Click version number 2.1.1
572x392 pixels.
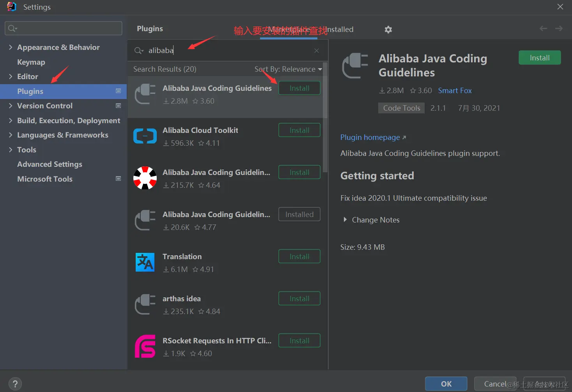coord(438,108)
